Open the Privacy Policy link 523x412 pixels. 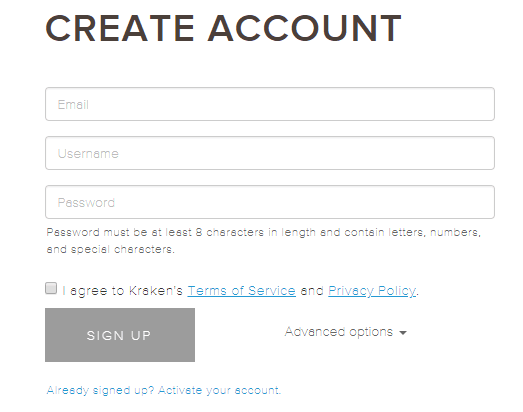click(x=372, y=291)
